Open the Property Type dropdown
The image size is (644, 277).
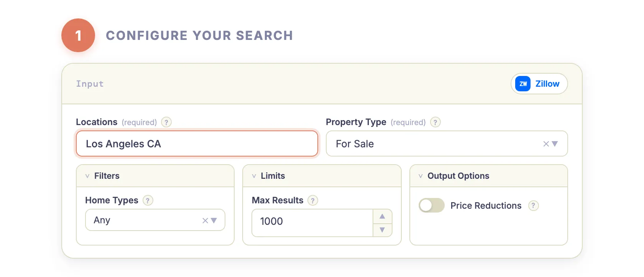coord(555,143)
